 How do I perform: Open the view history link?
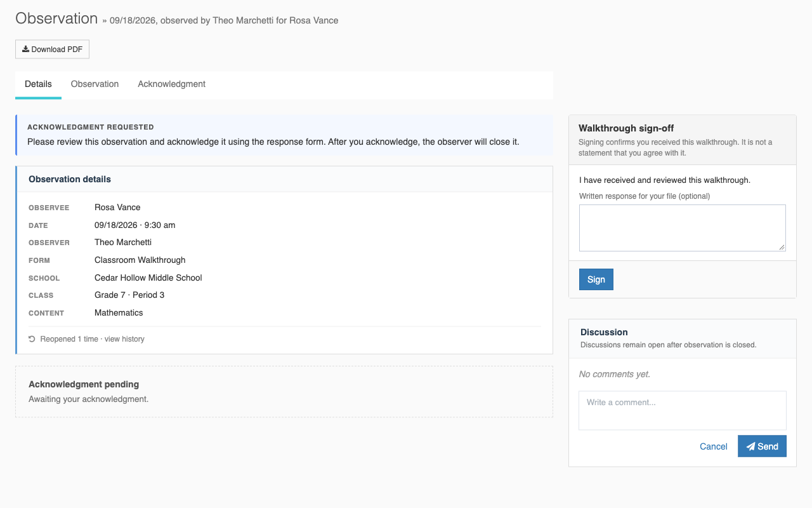(x=124, y=339)
